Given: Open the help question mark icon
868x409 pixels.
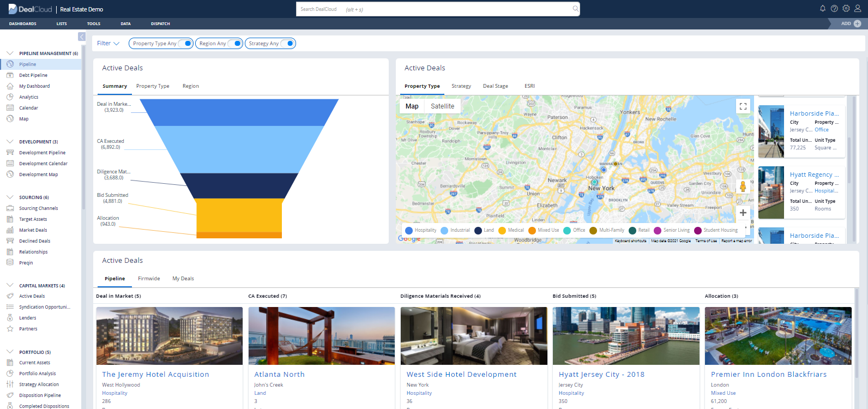Looking at the screenshot, I should coord(834,9).
